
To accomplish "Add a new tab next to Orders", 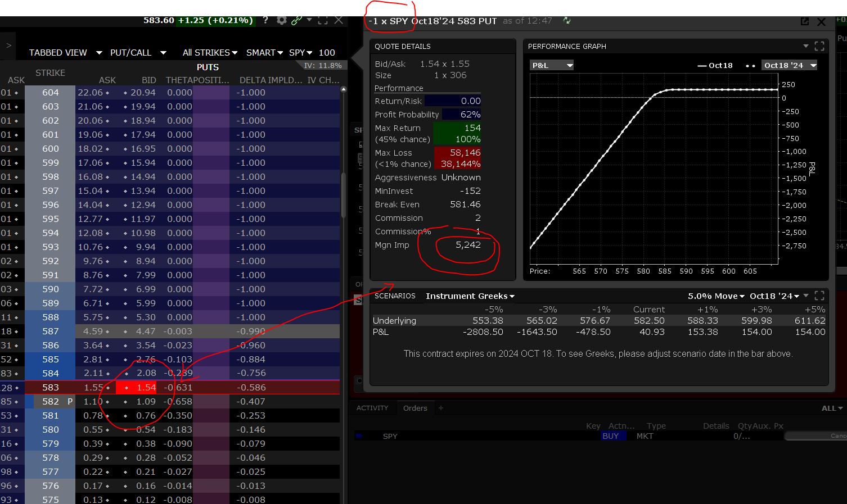I will [x=441, y=408].
